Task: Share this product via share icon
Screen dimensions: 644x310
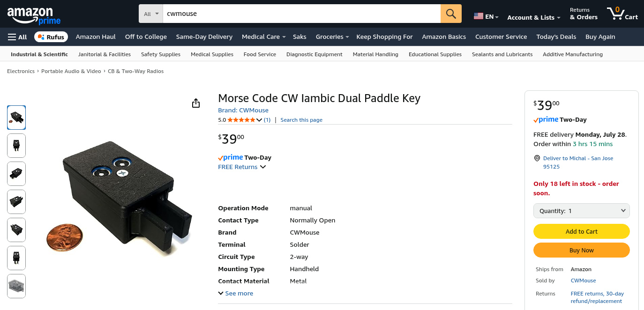Action: [196, 103]
